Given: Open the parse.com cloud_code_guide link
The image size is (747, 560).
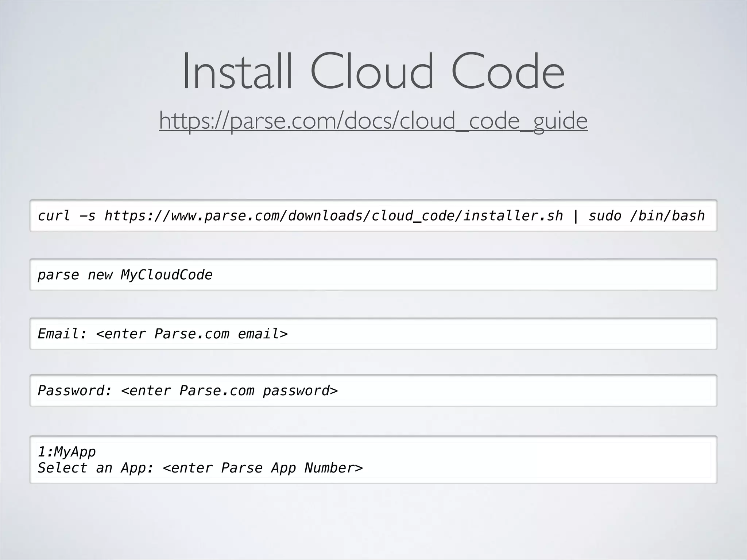Looking at the screenshot, I should (x=373, y=121).
